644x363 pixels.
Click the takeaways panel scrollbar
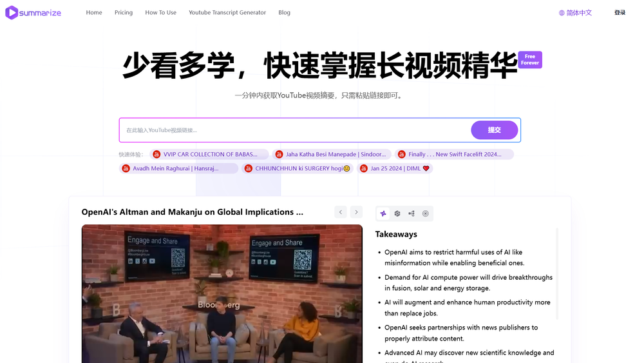[557, 273]
